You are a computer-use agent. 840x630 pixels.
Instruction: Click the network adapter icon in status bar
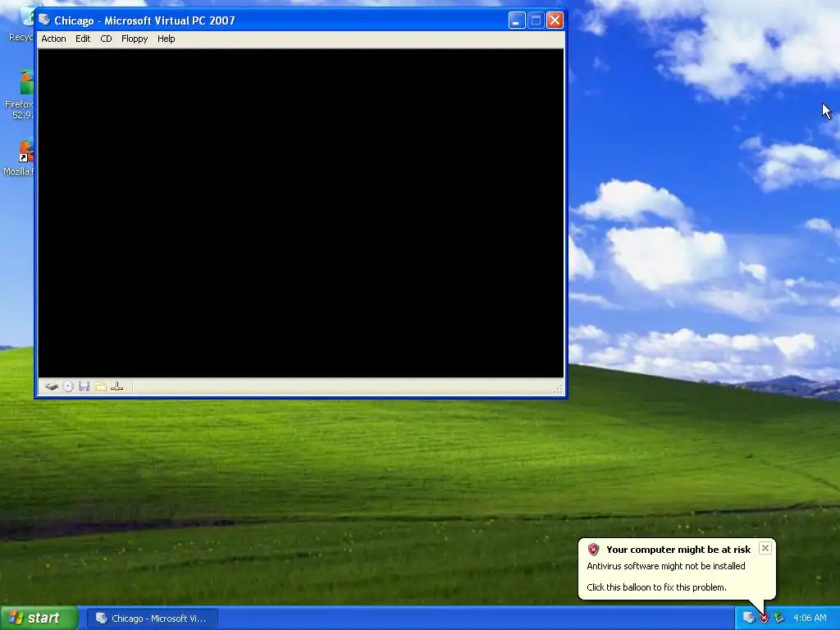tap(116, 386)
